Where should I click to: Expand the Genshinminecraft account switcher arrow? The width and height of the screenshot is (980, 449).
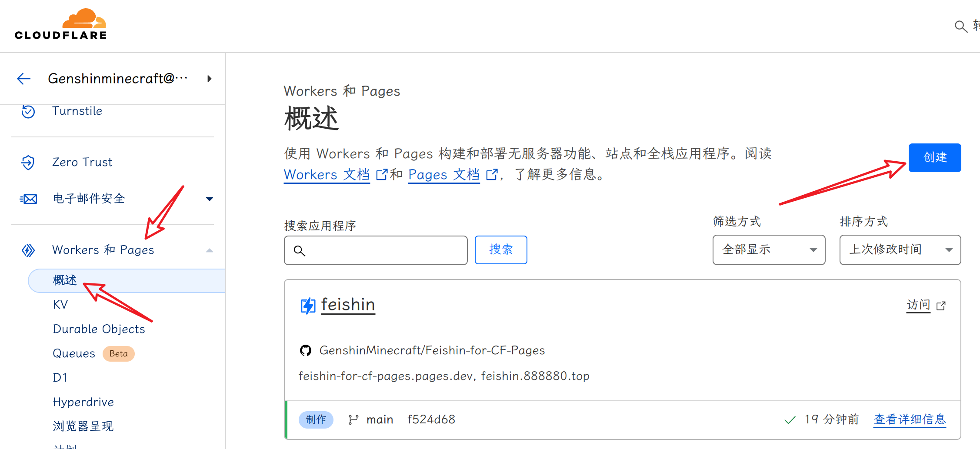210,79
